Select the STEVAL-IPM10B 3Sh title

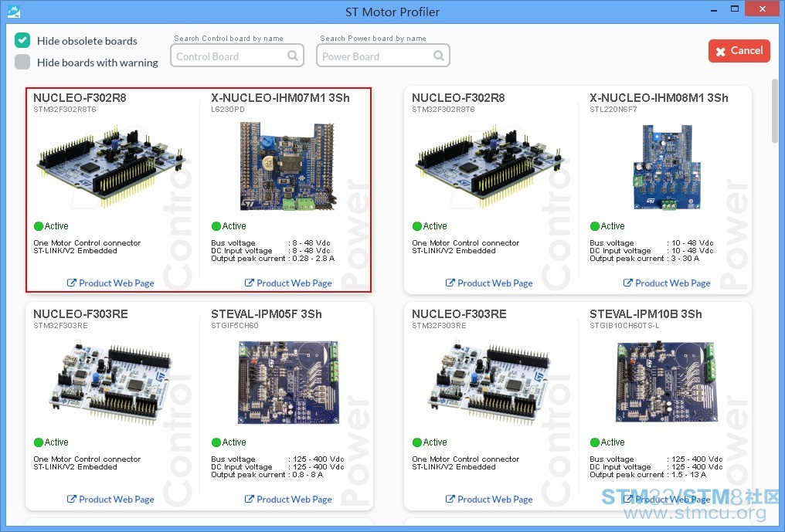646,314
